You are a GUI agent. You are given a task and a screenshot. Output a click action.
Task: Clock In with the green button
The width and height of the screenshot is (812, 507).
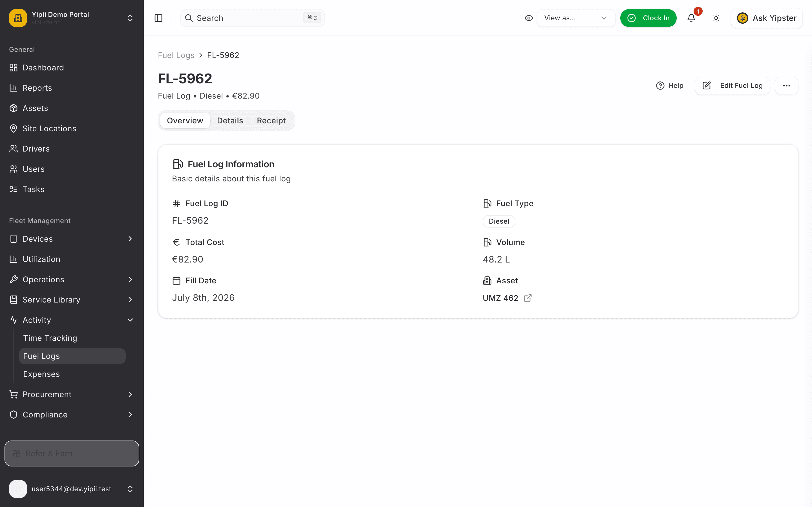[648, 18]
